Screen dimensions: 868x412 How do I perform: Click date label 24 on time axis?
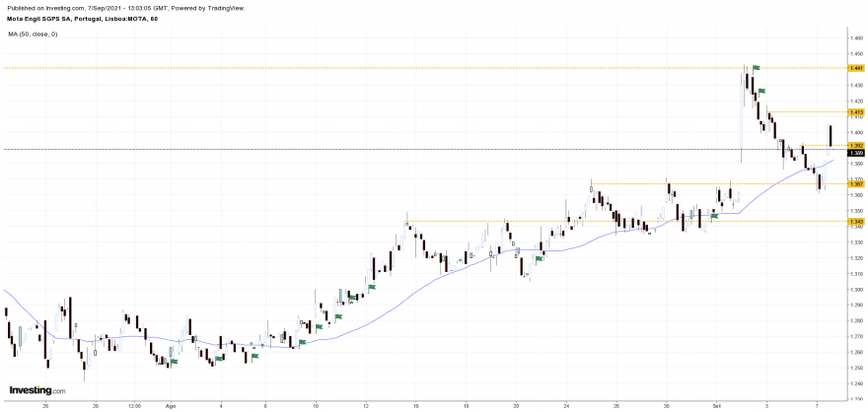click(567, 405)
